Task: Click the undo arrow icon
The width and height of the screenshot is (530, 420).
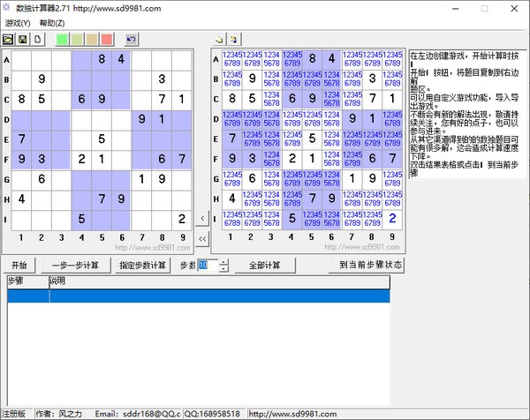Action: pyautogui.click(x=132, y=40)
